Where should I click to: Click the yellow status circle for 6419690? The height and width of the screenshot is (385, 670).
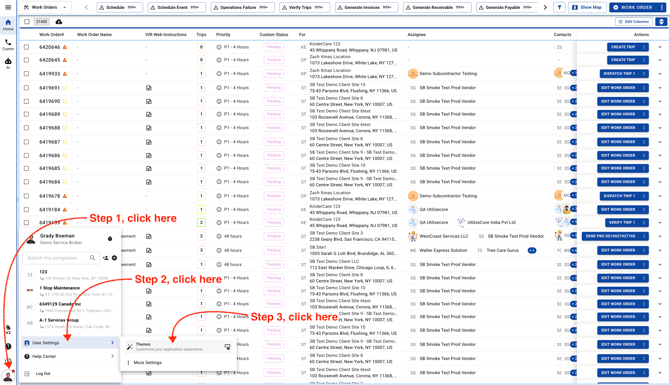[65, 101]
